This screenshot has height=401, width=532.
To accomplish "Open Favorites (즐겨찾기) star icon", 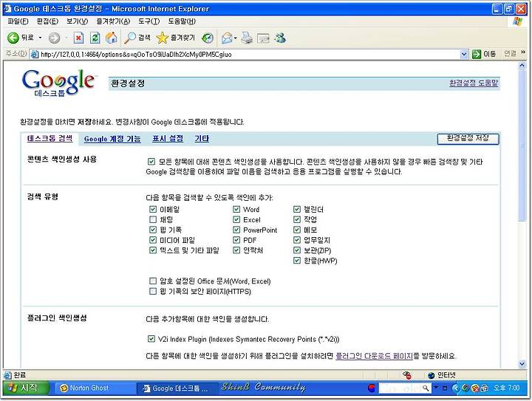I will (162, 38).
